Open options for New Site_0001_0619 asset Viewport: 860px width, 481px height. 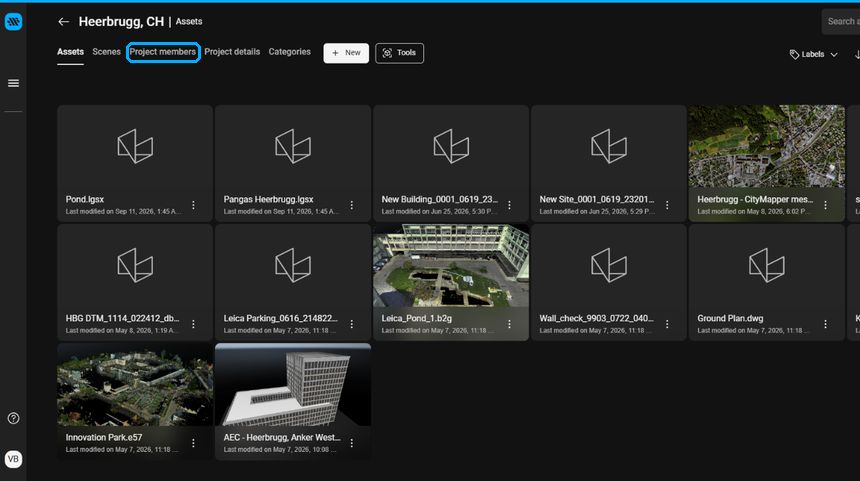(x=667, y=205)
